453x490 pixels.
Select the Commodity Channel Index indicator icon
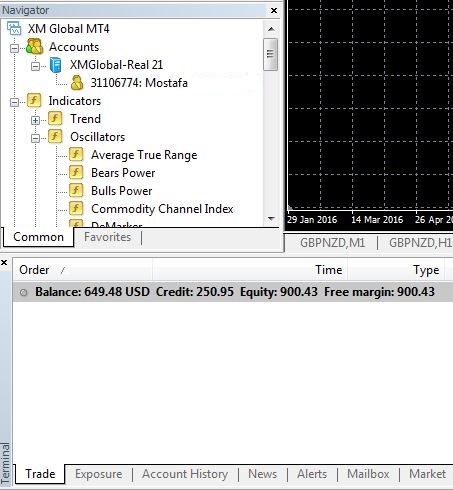[76, 209]
